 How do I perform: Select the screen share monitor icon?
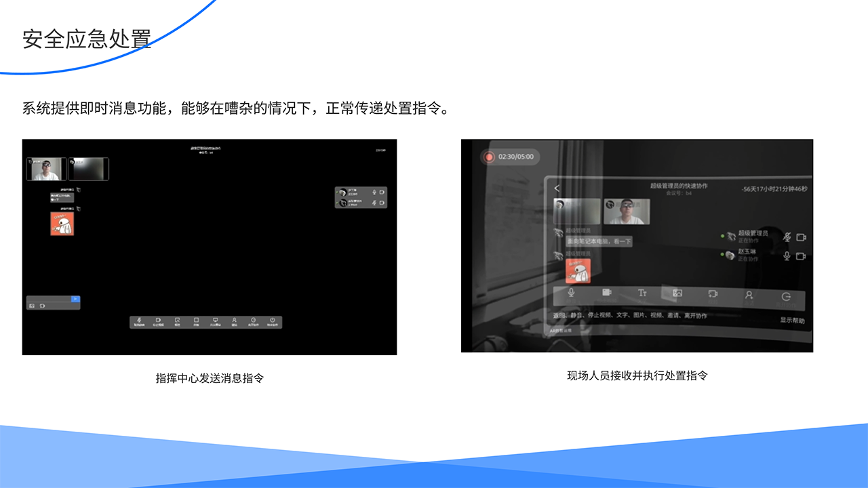tap(216, 320)
